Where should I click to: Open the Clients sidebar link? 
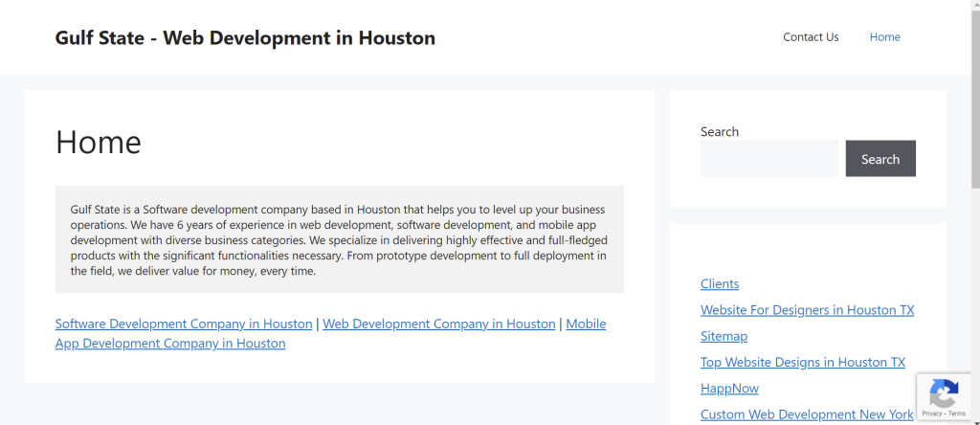point(720,283)
